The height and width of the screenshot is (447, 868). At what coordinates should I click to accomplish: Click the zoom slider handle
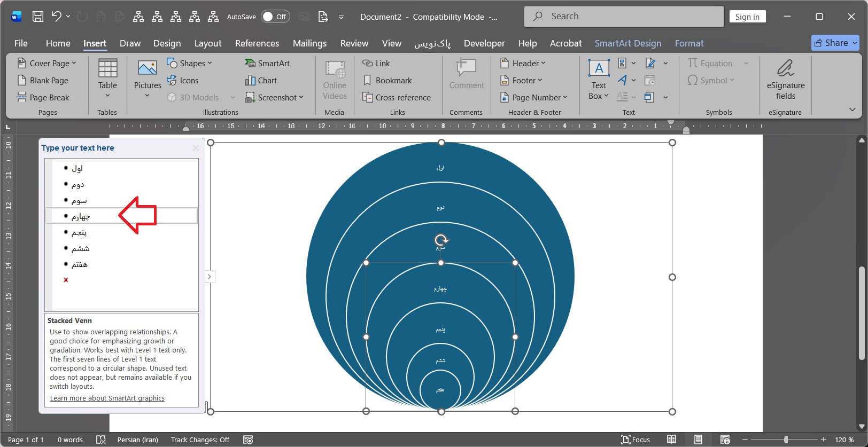point(786,440)
